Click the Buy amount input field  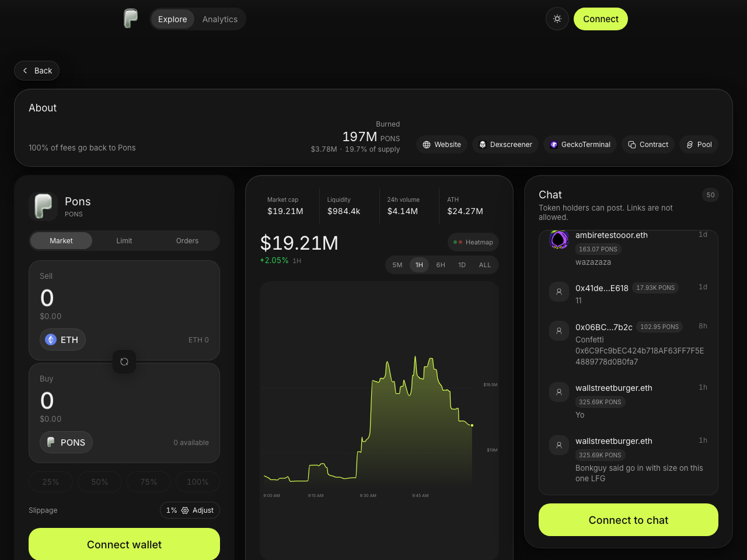click(124, 401)
